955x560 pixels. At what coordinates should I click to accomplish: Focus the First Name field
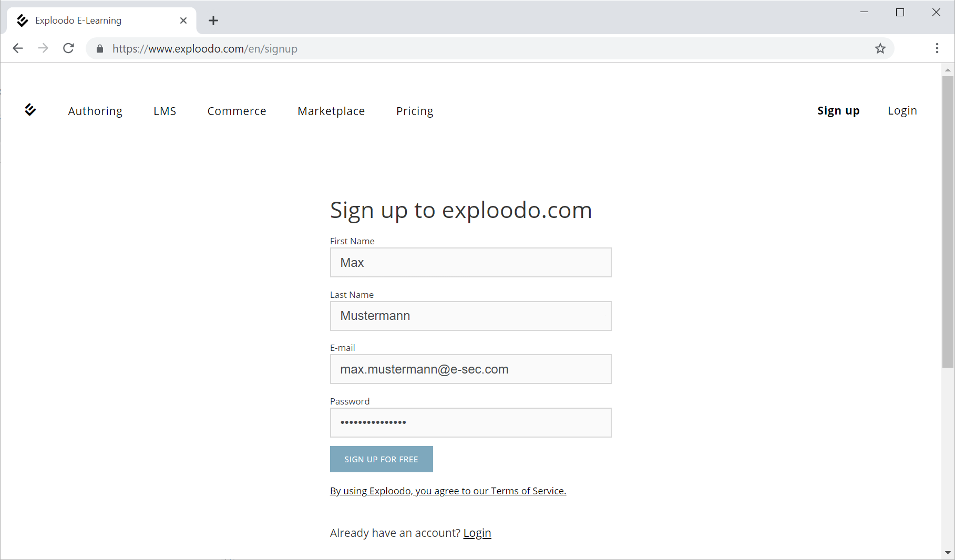(470, 263)
